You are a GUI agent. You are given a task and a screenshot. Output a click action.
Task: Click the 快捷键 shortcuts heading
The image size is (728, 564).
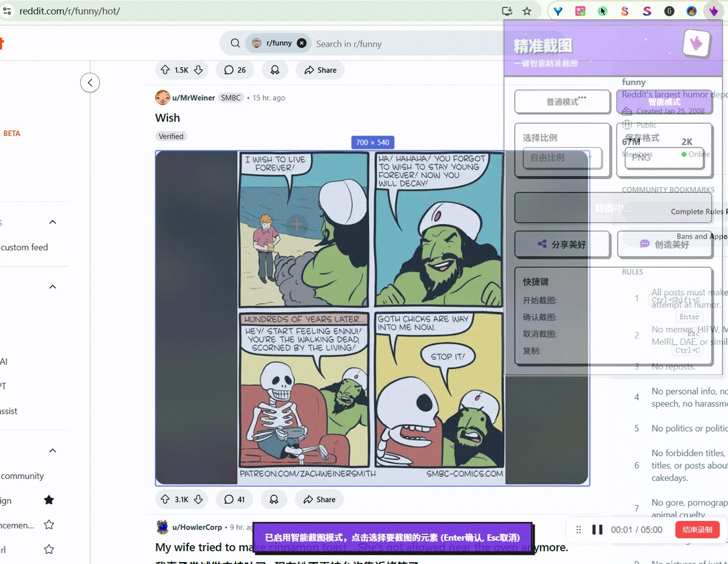tap(536, 282)
